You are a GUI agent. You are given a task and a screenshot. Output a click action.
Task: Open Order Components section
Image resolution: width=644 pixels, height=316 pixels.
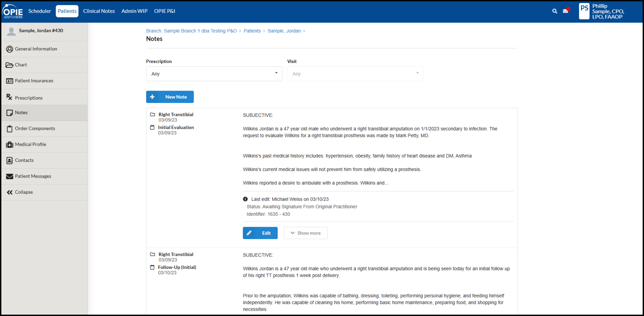pos(44,129)
